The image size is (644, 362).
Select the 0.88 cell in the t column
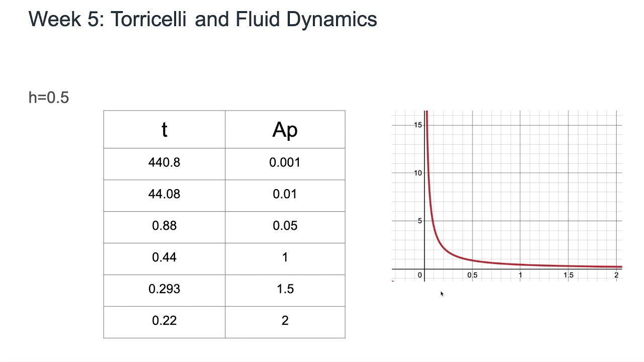click(x=164, y=226)
